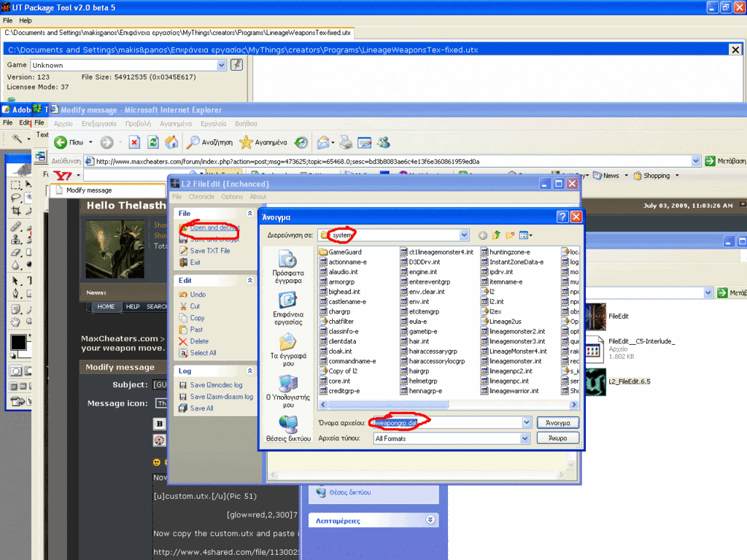Click Save TXT File option

209,251
